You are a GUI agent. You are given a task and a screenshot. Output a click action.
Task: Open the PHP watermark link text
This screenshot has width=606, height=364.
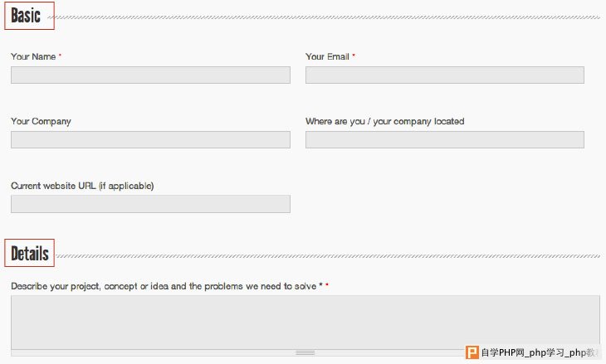(539, 352)
